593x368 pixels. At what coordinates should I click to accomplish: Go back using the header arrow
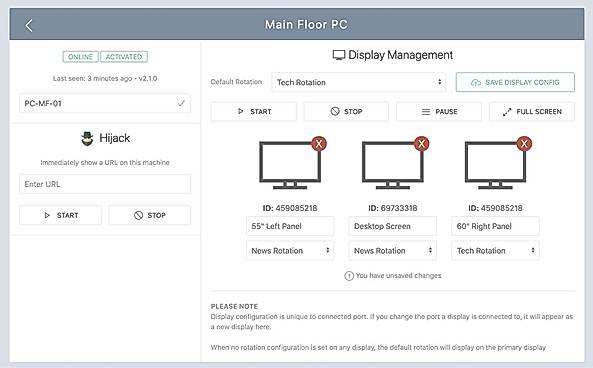pos(29,25)
